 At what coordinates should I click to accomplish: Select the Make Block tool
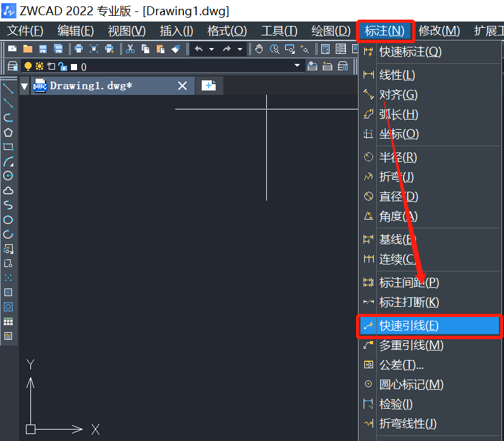click(x=8, y=263)
